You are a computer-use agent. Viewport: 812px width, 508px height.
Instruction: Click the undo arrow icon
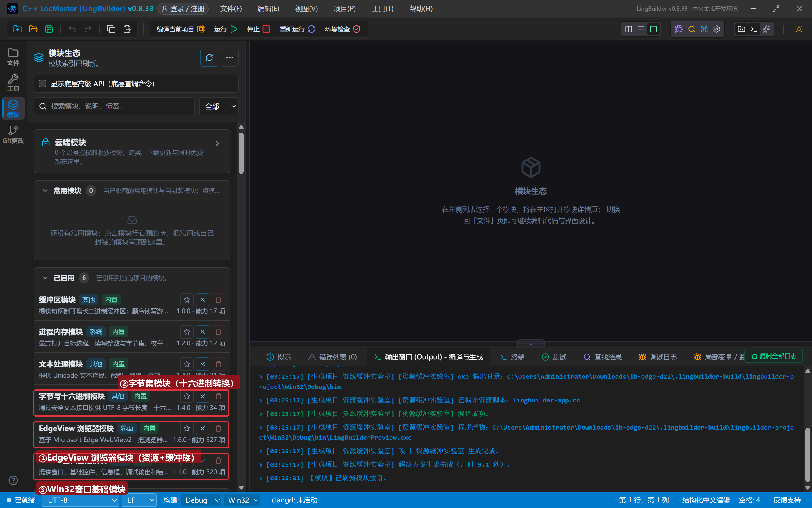[x=72, y=29]
